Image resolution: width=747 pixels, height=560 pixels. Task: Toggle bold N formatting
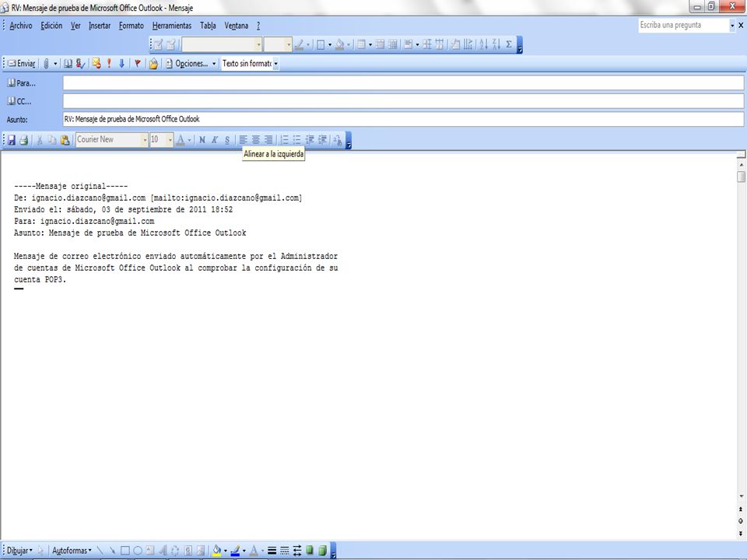[202, 139]
